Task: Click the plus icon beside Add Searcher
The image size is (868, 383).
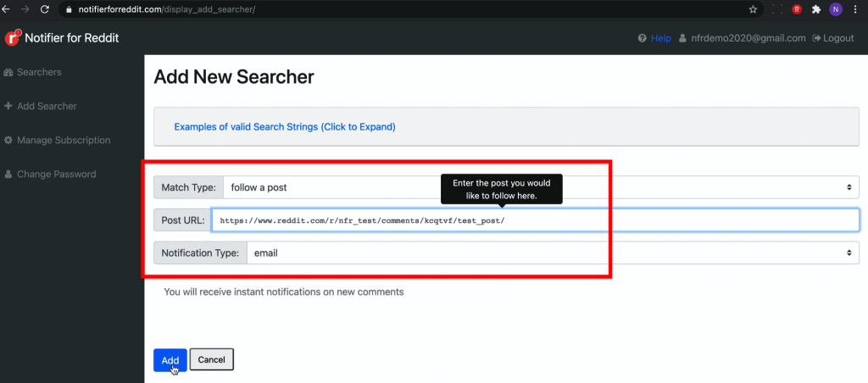Action: (x=8, y=106)
